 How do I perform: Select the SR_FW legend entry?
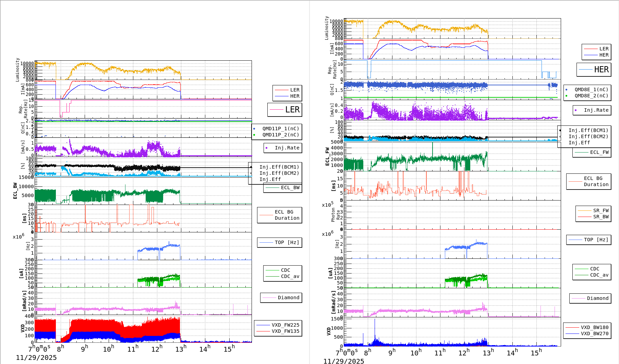(600, 210)
